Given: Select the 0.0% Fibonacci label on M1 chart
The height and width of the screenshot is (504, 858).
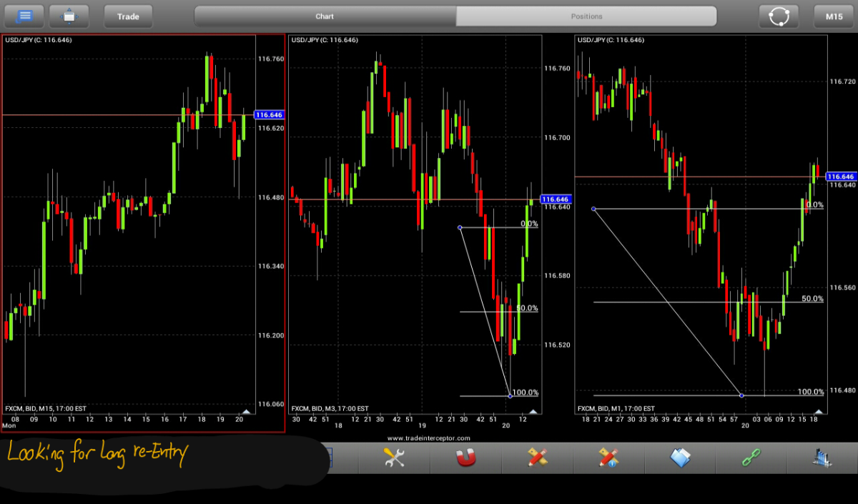Looking at the screenshot, I should coord(814,204).
